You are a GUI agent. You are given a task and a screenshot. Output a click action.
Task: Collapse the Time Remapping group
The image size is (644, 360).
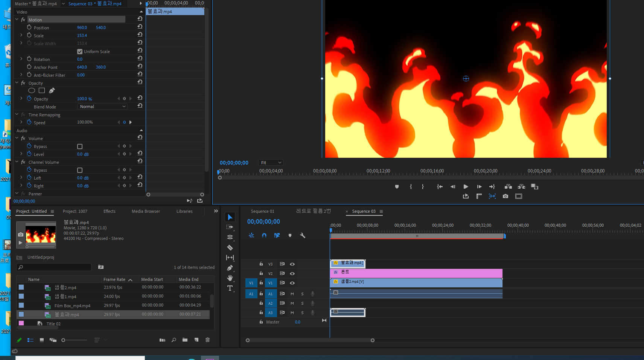pyautogui.click(x=17, y=114)
